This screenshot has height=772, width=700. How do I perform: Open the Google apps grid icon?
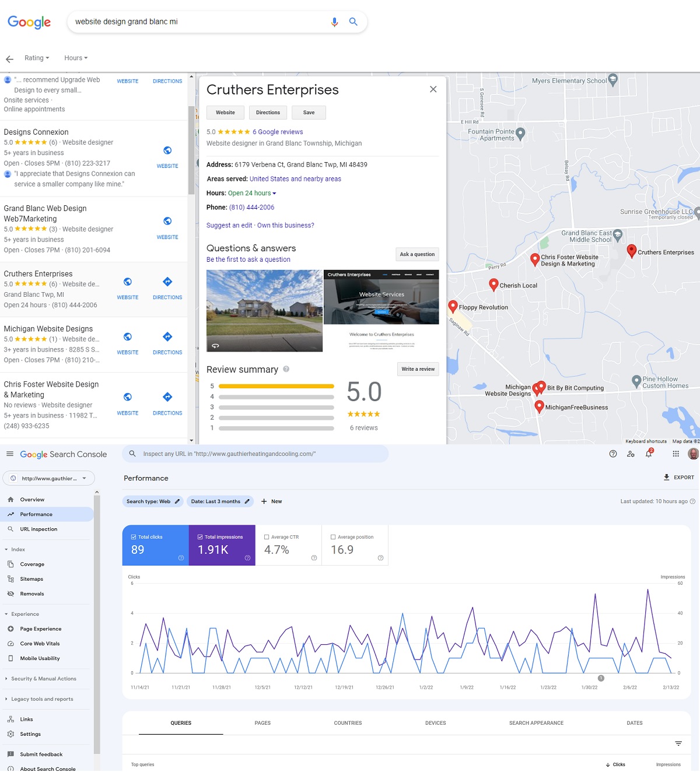pos(675,454)
